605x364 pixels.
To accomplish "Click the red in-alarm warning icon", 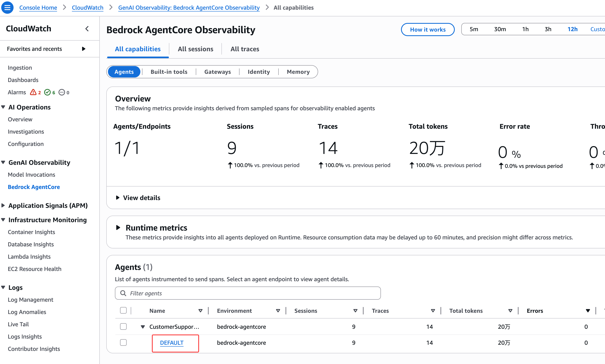I will (33, 92).
